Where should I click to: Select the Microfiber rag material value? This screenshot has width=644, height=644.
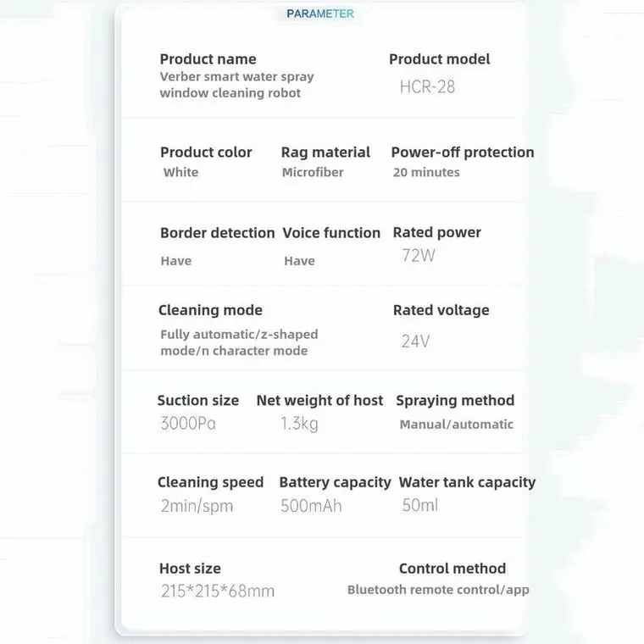313,173
